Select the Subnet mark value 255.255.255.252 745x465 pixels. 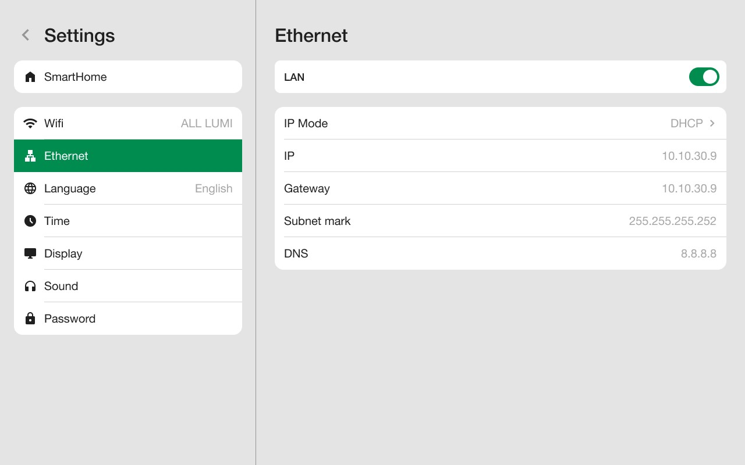tap(671, 221)
